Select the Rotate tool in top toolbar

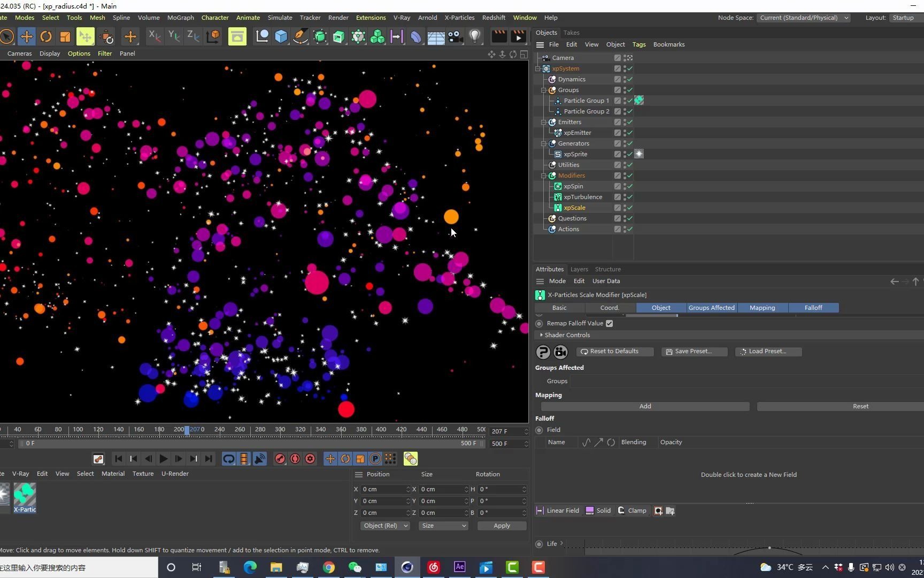pyautogui.click(x=46, y=37)
